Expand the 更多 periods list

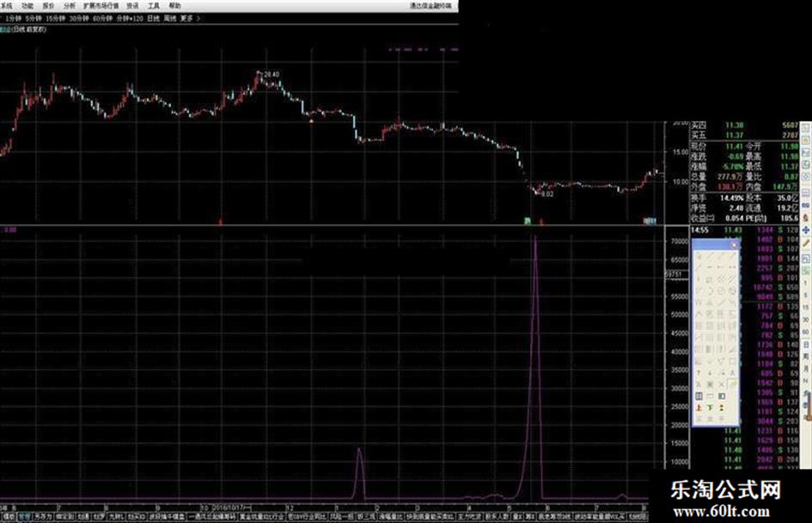tap(186, 18)
